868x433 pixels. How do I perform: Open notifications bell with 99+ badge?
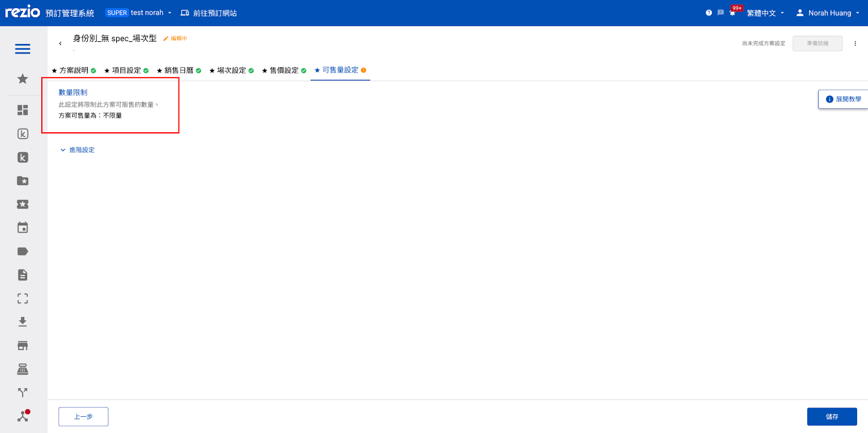tap(733, 11)
